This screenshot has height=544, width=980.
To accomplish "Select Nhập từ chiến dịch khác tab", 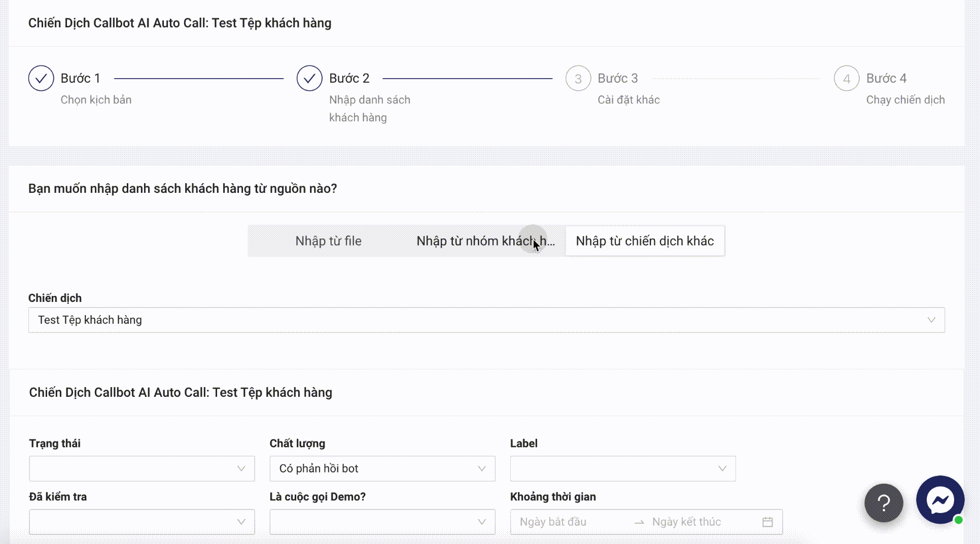I will click(x=645, y=241).
